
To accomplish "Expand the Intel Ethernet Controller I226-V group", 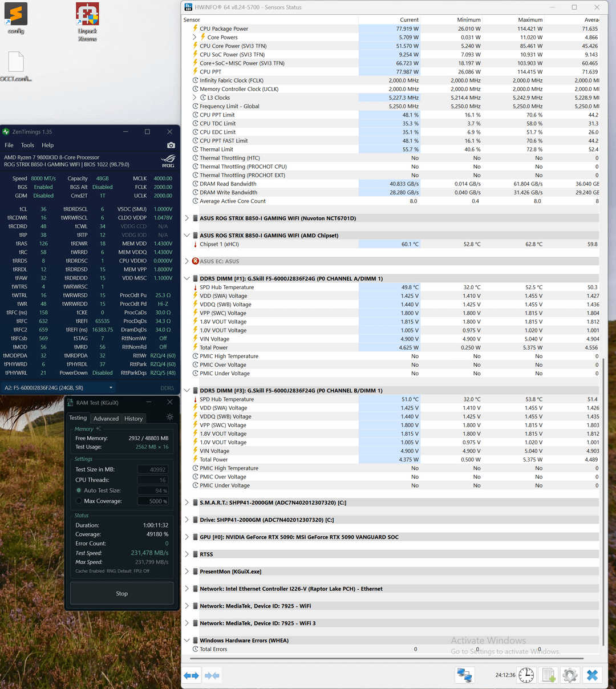I will click(x=187, y=589).
